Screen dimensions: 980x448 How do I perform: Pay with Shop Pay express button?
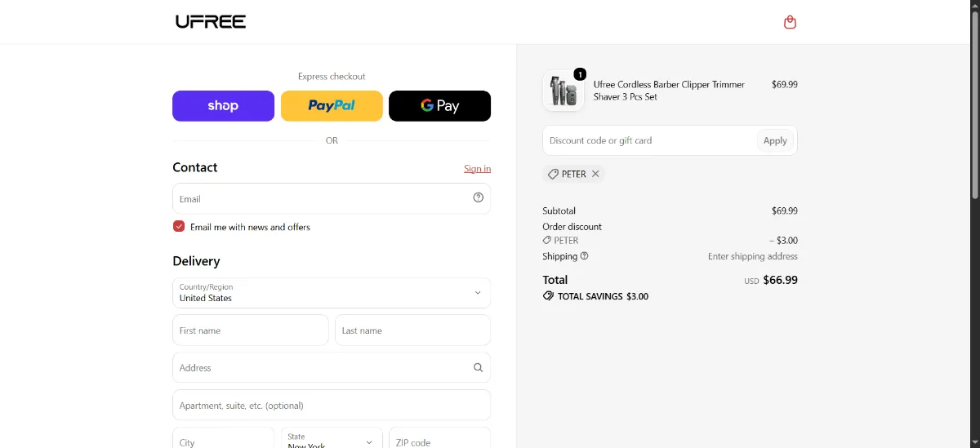(223, 106)
